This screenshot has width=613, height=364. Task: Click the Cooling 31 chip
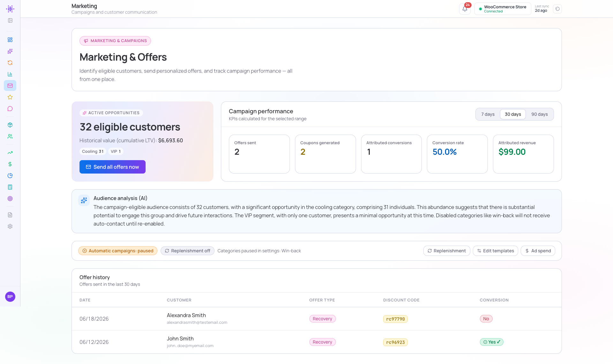(93, 152)
